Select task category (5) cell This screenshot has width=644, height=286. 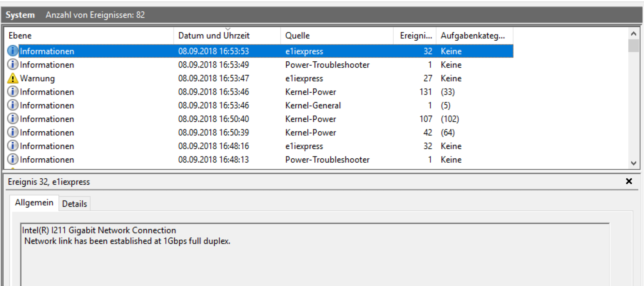click(446, 105)
